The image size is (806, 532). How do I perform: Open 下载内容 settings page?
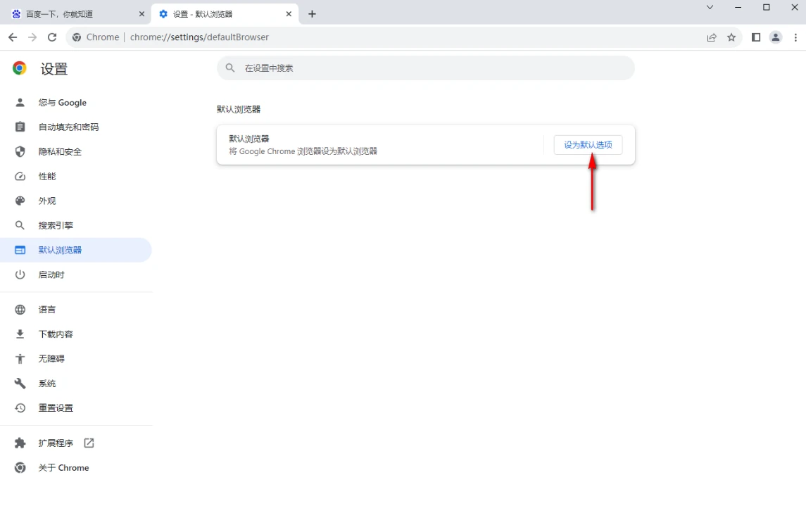pos(75,334)
